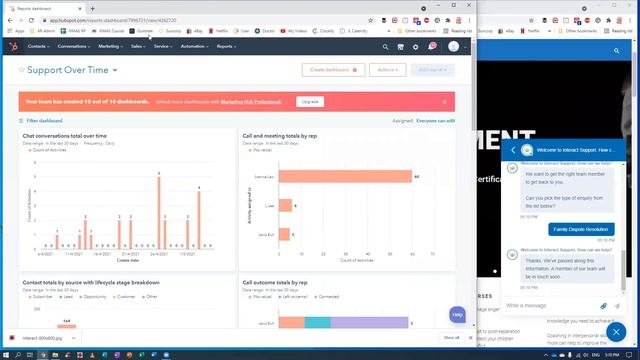Open download options for interact-800x800.jpg
Image resolution: width=640 pixels, height=360 pixels.
(x=73, y=338)
